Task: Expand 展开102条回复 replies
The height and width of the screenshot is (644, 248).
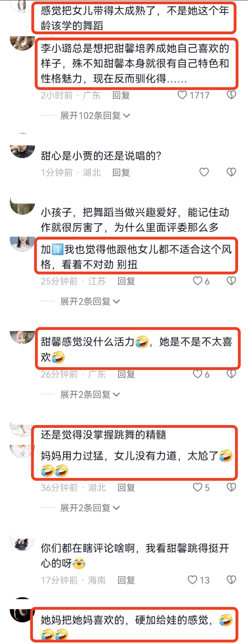Action: pos(95,115)
